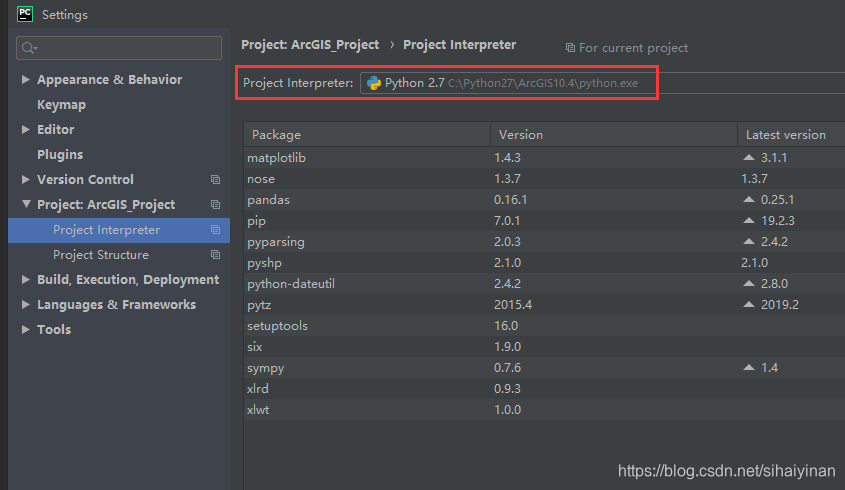The image size is (845, 490).
Task: Click the Latest version column header
Action: (791, 135)
